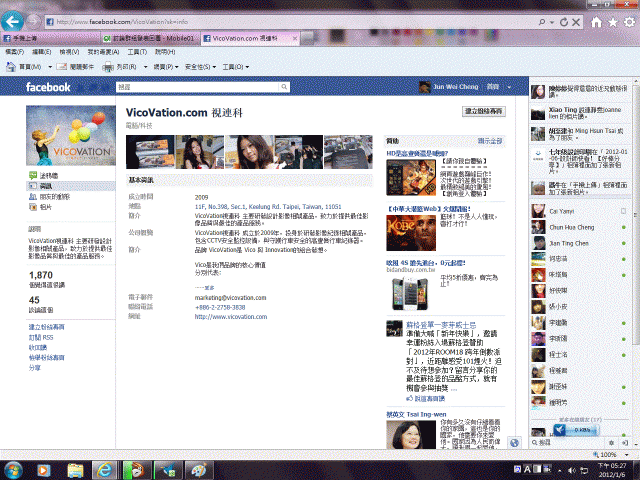The width and height of the screenshot is (640, 480).
Task: Open the Tsai Ing-wen sponsored link
Action: pyautogui.click(x=416, y=414)
